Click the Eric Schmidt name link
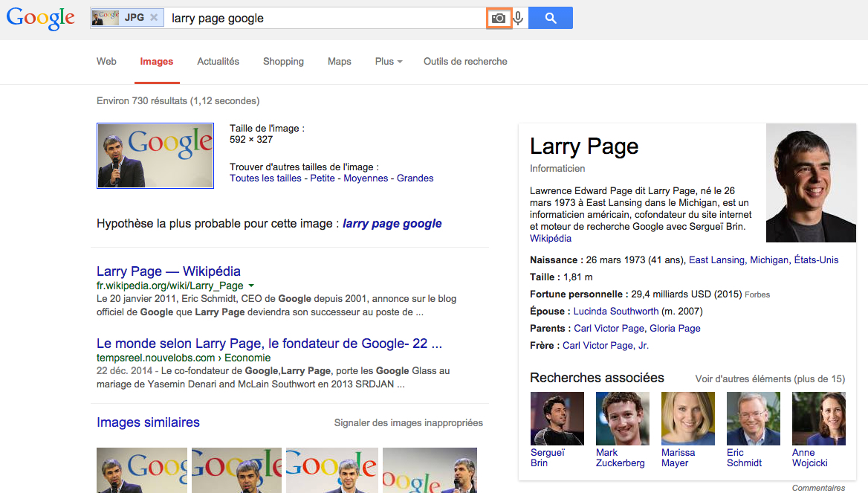The image size is (868, 493). [x=744, y=457]
